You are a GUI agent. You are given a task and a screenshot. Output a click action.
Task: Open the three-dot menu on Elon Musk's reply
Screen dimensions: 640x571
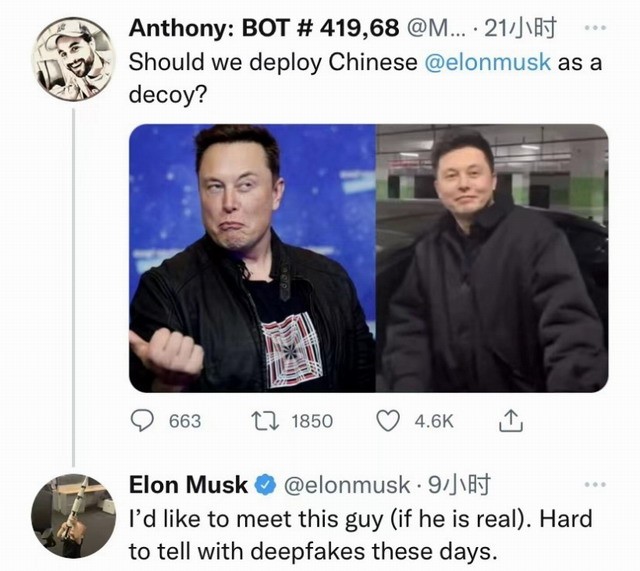tap(596, 484)
